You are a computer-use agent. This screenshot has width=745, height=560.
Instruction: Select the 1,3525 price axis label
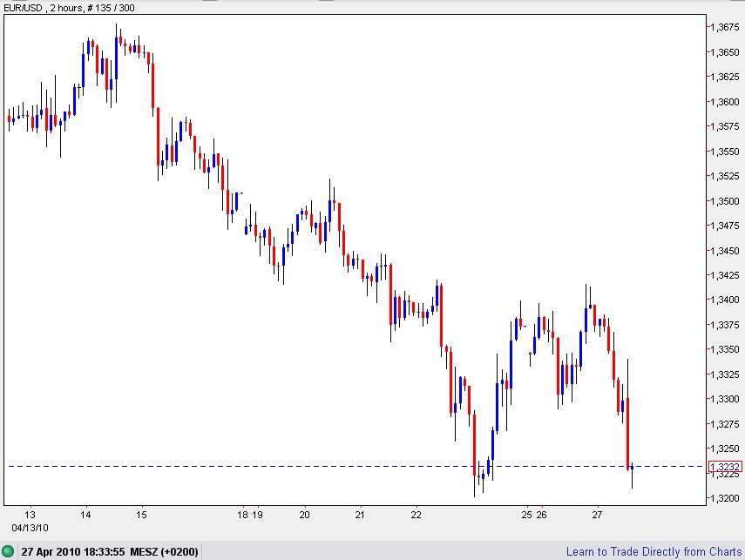[x=726, y=176]
